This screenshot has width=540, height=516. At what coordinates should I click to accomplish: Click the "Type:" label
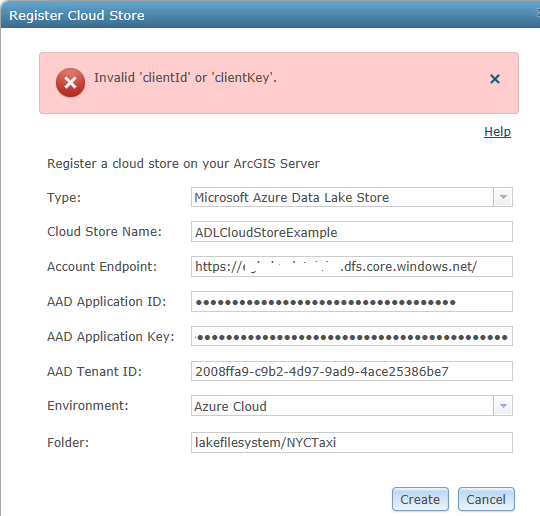pyautogui.click(x=64, y=198)
